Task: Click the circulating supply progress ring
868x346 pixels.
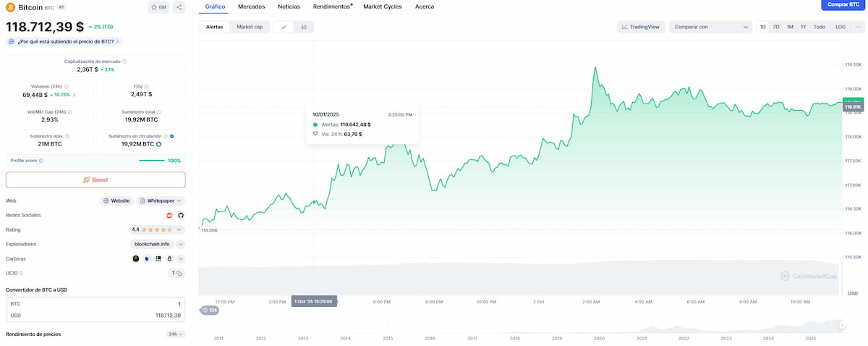Action: coord(158,144)
